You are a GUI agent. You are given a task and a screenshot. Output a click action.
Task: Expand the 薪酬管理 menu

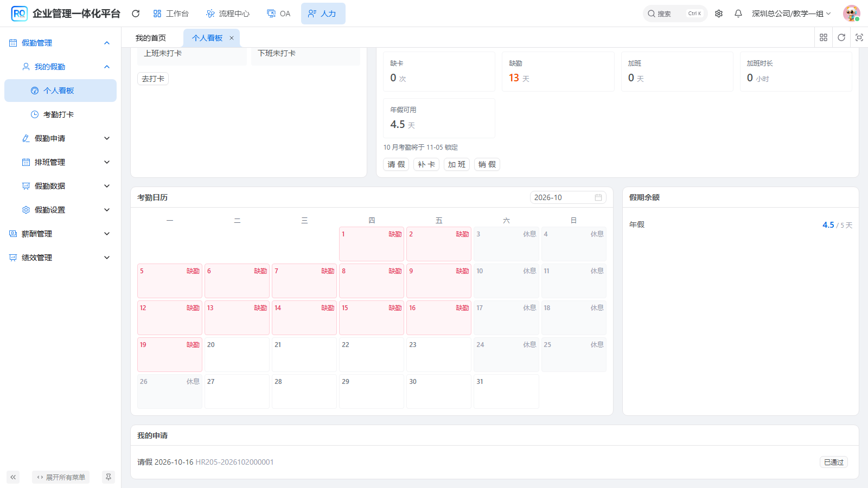pyautogui.click(x=60, y=234)
